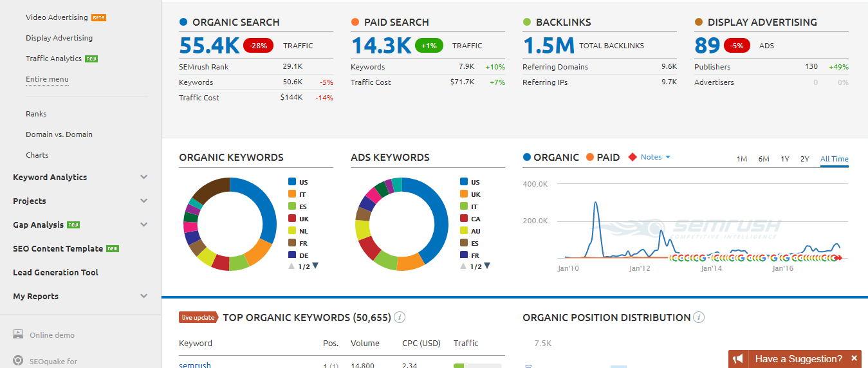Screen dimensions: 868x368
Task: Select the 6M time range tab
Action: click(764, 159)
